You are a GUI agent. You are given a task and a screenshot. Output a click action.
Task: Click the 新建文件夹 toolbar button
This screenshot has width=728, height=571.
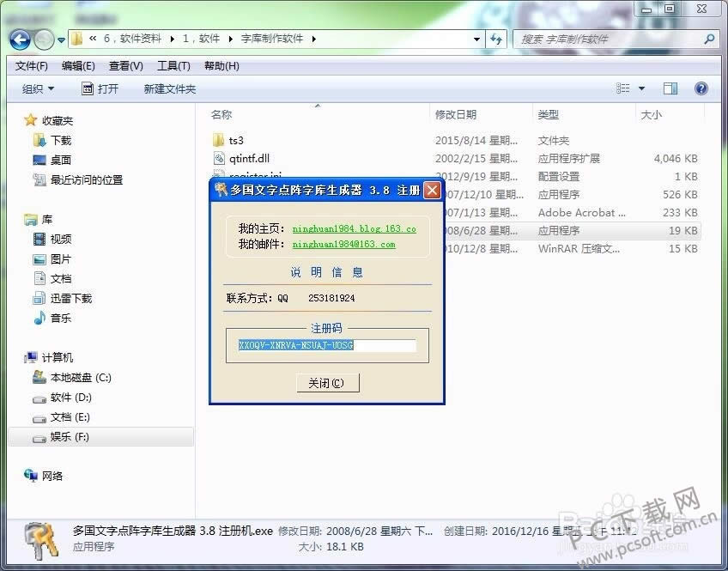(169, 88)
